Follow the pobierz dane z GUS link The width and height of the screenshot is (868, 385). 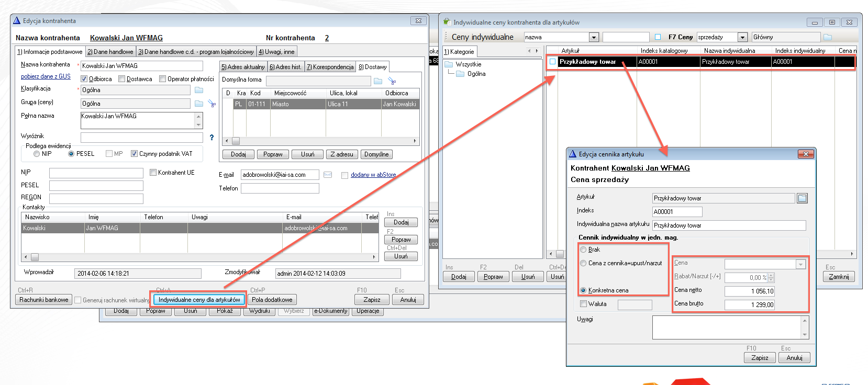click(46, 76)
